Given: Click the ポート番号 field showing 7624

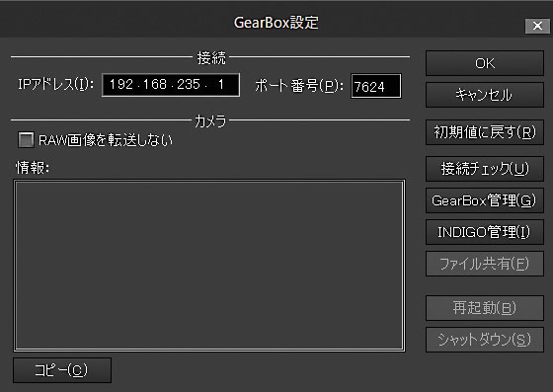Looking at the screenshot, I should pyautogui.click(x=376, y=86).
